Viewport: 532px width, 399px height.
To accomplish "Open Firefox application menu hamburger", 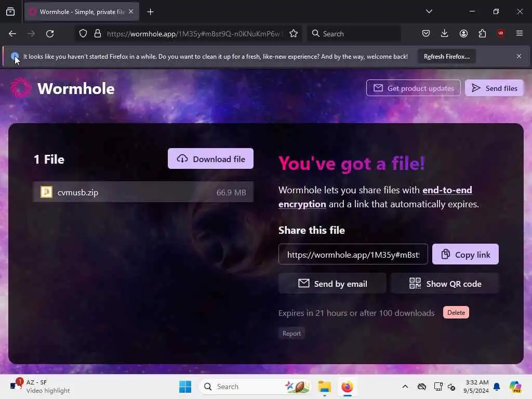I will click(520, 33).
